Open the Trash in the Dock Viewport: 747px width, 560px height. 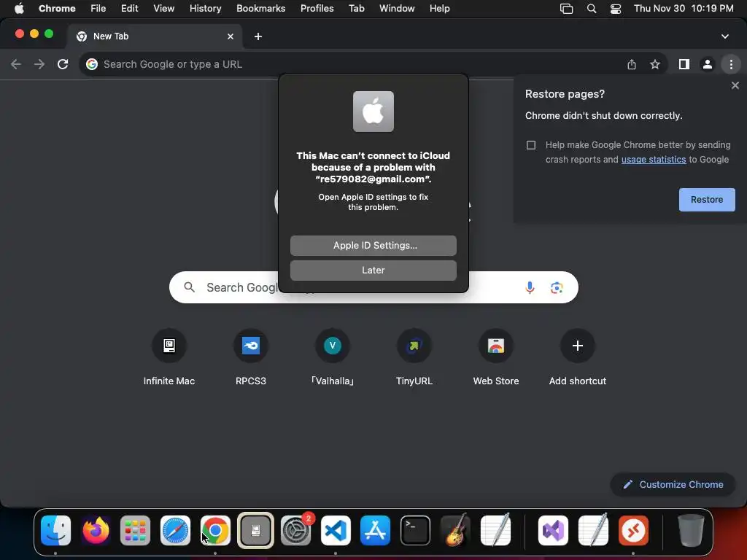[691, 530]
